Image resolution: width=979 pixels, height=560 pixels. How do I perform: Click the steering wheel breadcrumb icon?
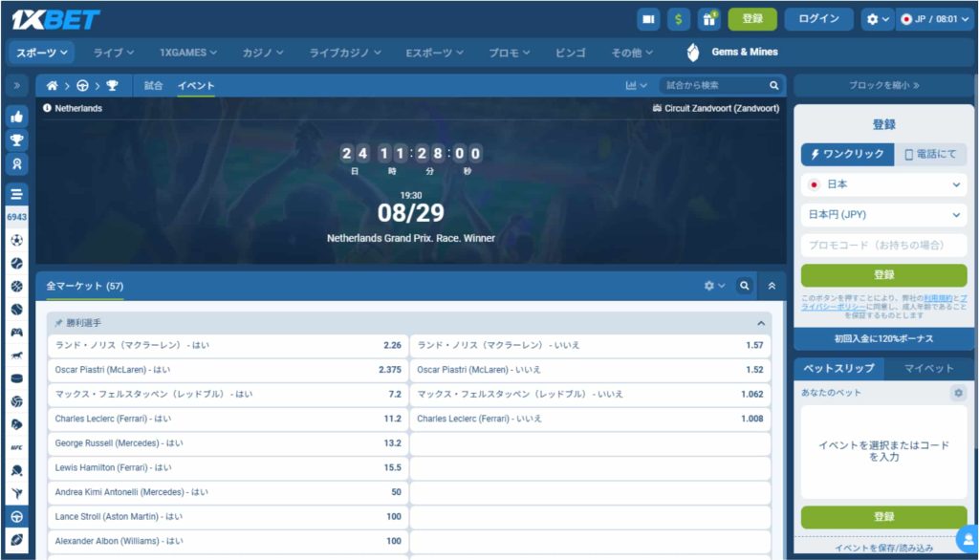pos(82,86)
